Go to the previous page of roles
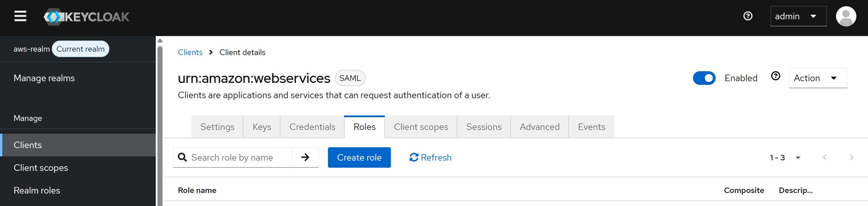 coord(825,158)
